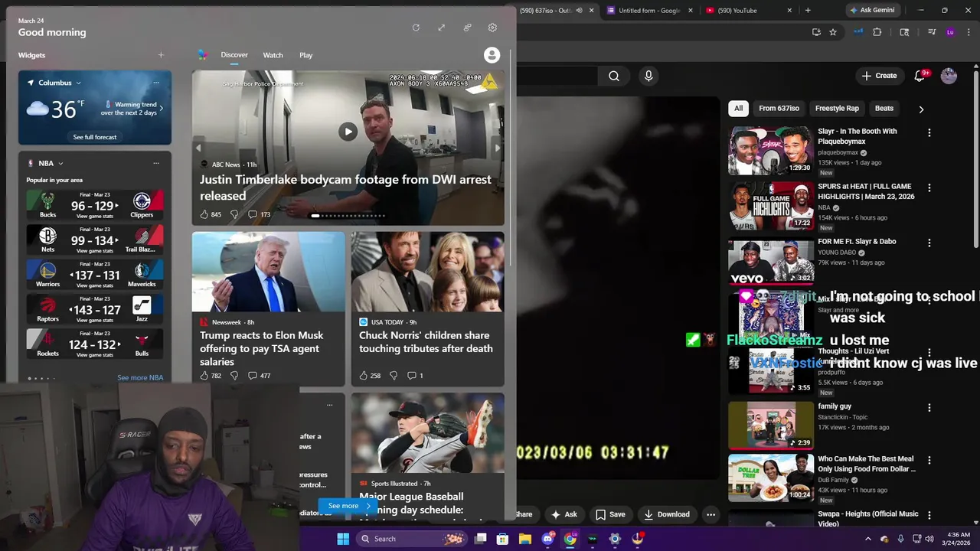This screenshot has width=980, height=551.
Task: Open Trump reacts to Elon Musk article
Action: point(268,309)
